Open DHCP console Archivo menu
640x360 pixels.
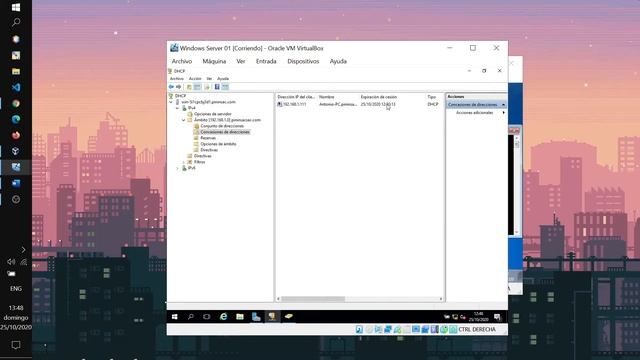coord(177,78)
